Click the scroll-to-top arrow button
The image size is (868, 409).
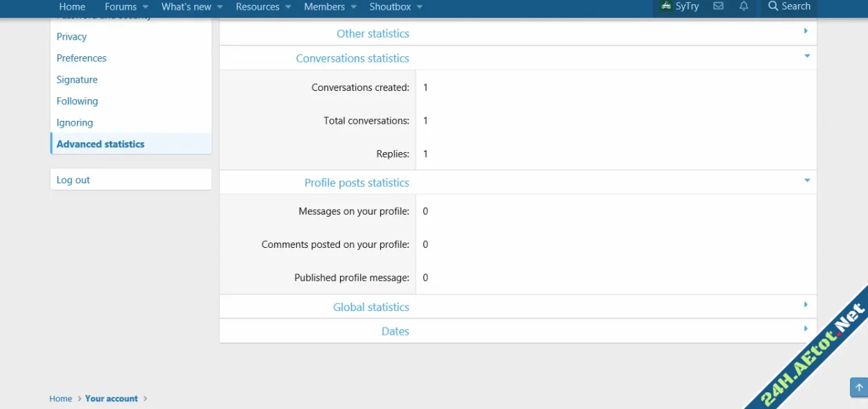coord(859,387)
